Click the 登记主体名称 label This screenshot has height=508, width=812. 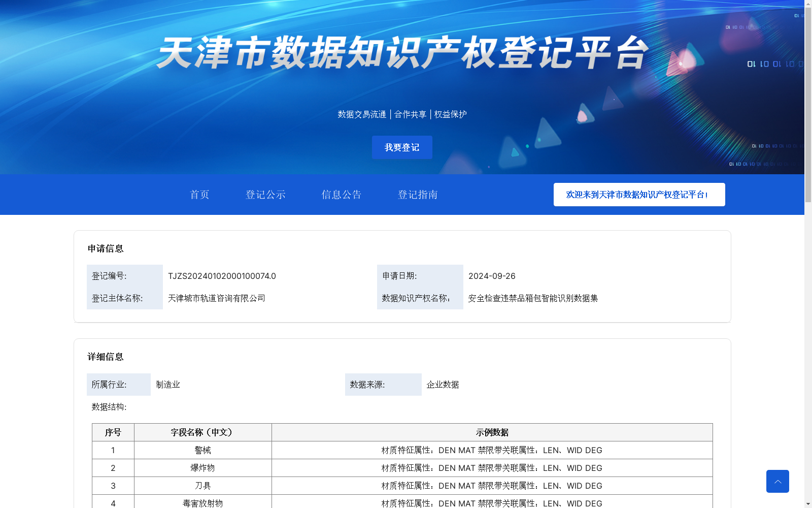pos(117,298)
